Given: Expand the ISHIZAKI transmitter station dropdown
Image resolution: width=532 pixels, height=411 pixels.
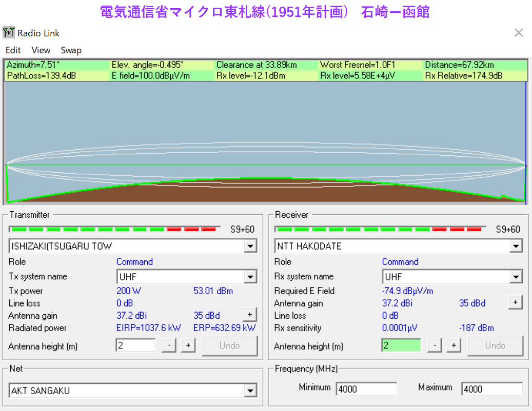Looking at the screenshot, I should coord(250,246).
